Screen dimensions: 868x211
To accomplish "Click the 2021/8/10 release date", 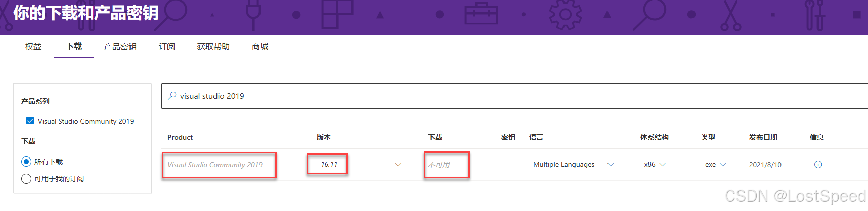I will 765,165.
